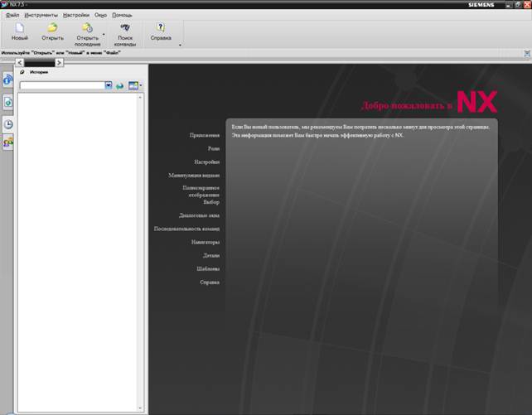
Task: Open the Шаблоны topic
Action: click(208, 268)
